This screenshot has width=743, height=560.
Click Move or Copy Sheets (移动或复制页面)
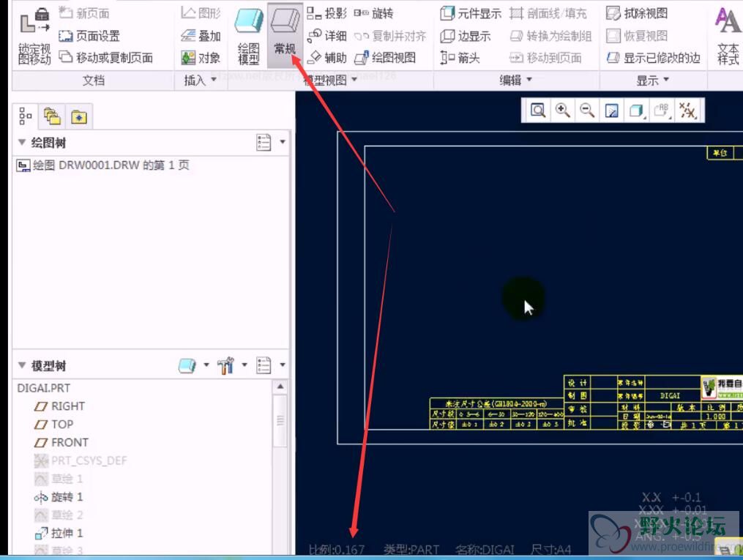coord(105,58)
